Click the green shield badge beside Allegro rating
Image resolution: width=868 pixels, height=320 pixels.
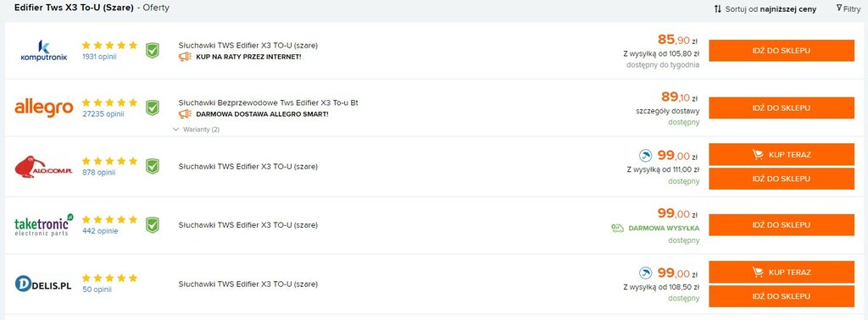(x=153, y=108)
